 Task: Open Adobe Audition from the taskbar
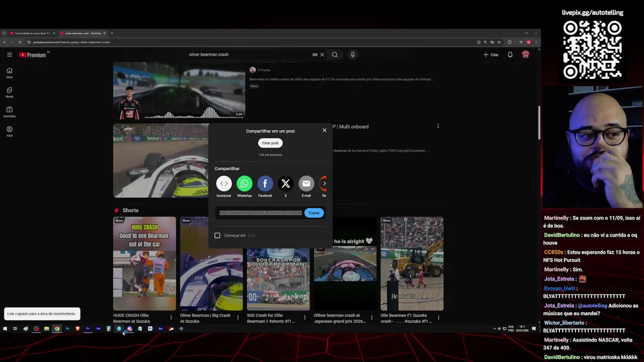coord(160,329)
